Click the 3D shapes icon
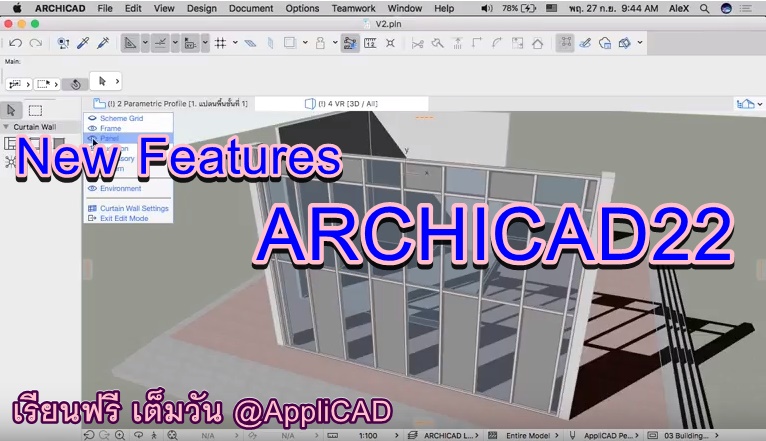The width and height of the screenshot is (766, 441). (x=625, y=43)
